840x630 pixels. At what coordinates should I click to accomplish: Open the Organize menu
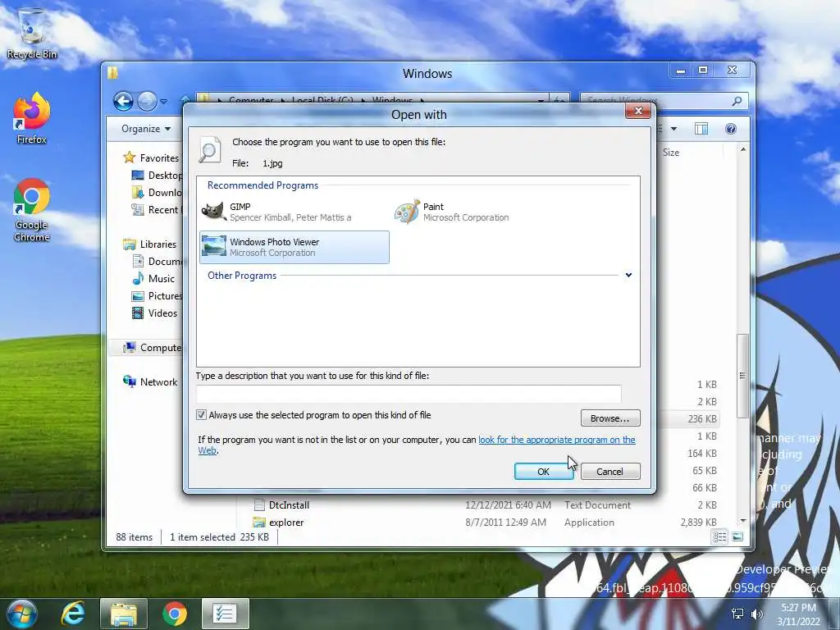(146, 129)
